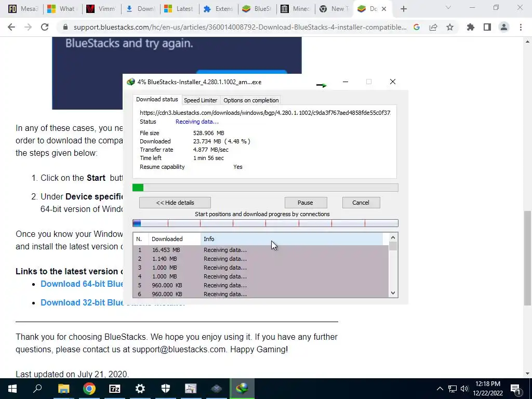Click Chrome icon on taskbar
This screenshot has width=532, height=399.
tap(89, 389)
